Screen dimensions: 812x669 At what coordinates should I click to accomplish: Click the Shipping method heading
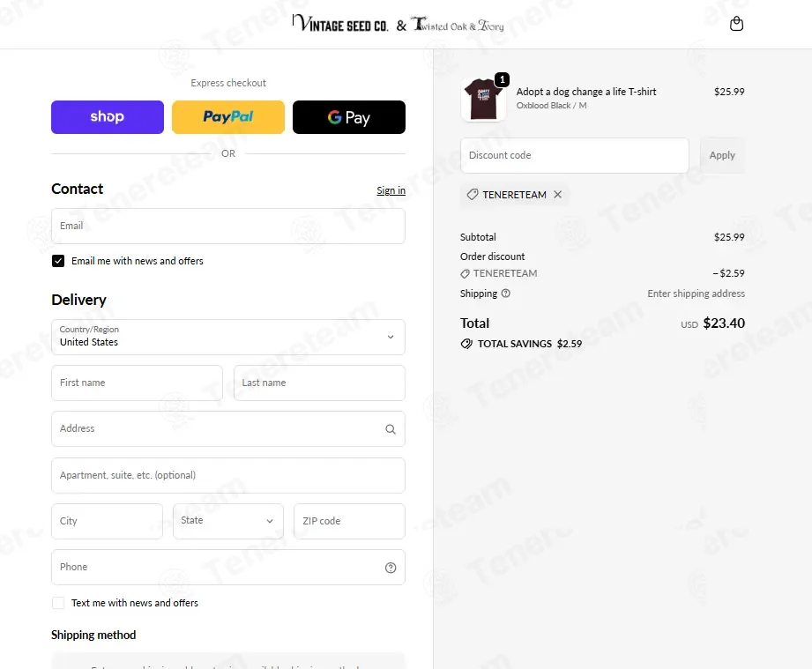(93, 636)
